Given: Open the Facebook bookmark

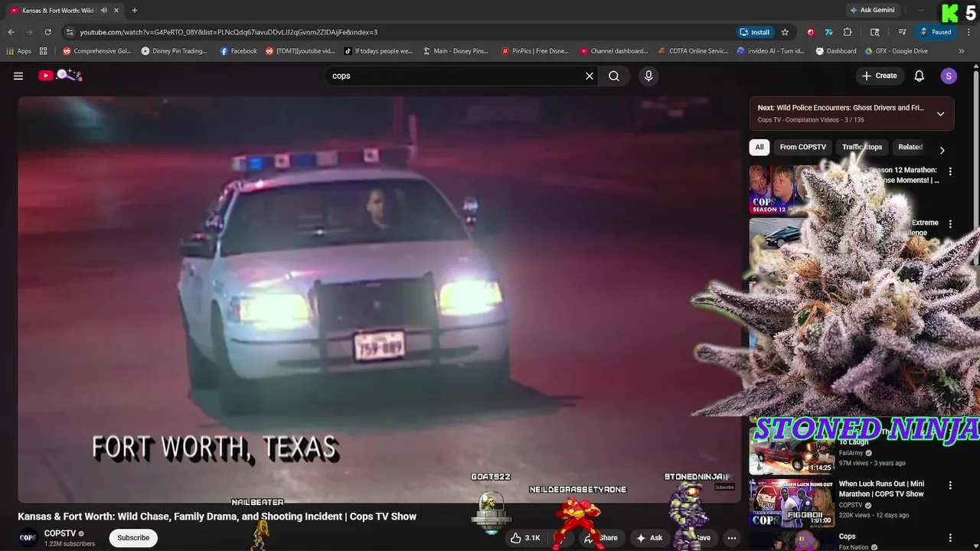Looking at the screenshot, I should [x=238, y=51].
